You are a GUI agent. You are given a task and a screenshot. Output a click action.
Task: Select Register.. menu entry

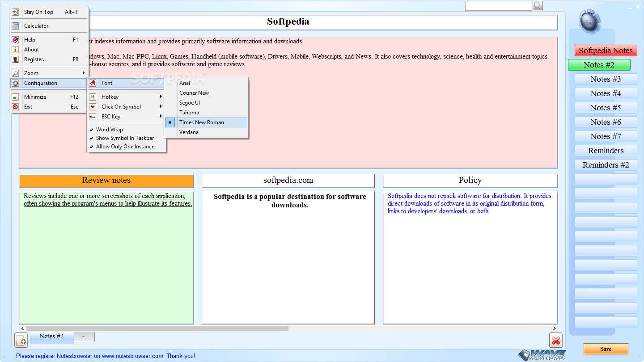pyautogui.click(x=49, y=59)
